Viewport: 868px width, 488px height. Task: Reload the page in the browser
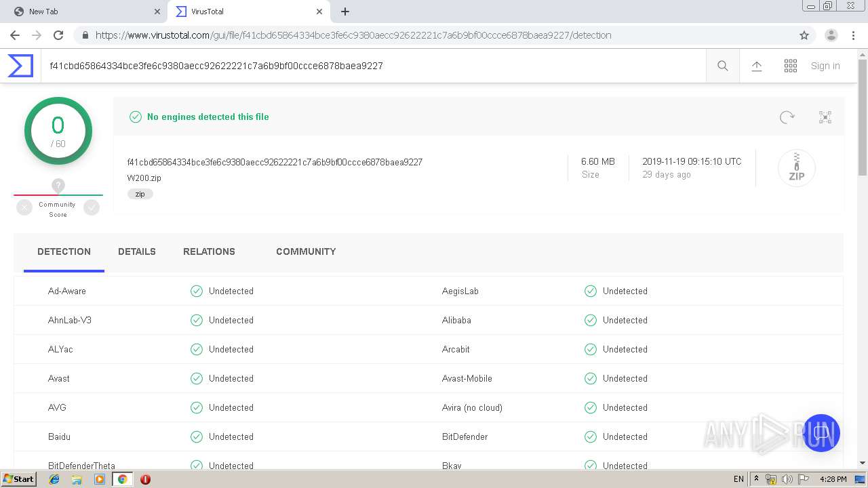point(58,35)
